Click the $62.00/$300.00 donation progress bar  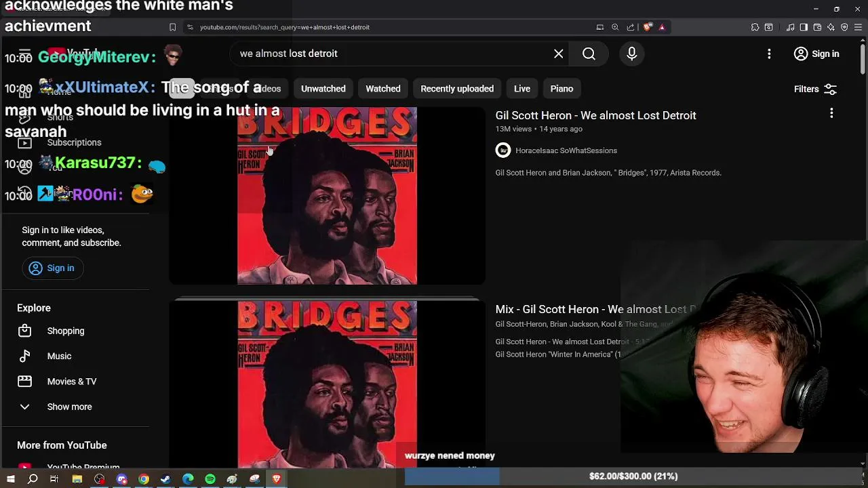coord(633,476)
